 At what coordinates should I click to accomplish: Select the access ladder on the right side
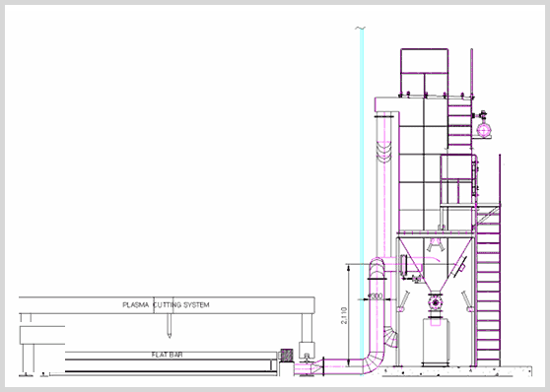488,286
